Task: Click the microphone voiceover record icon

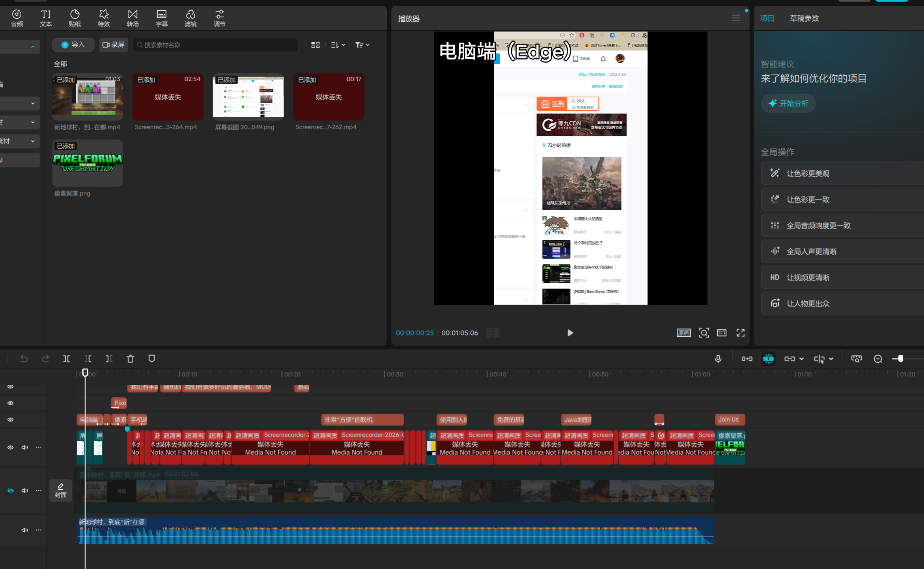Action: coord(718,358)
